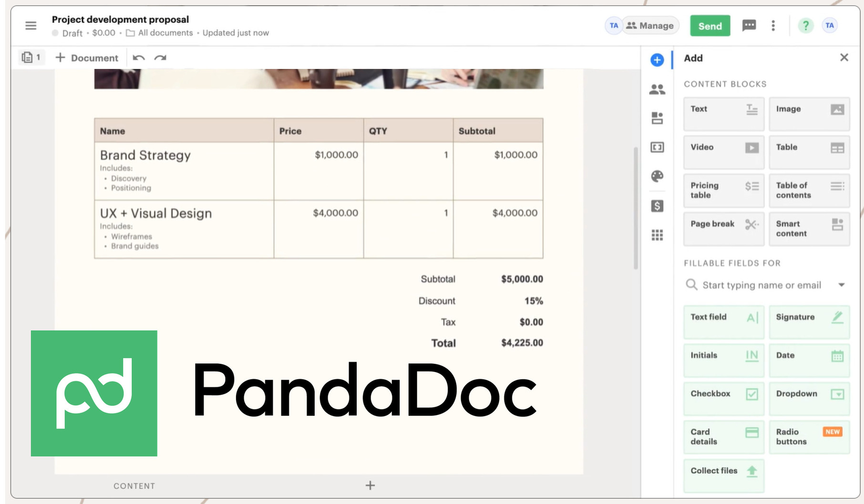Add an Image content block
Viewport: 864px width, 504px height.
click(x=809, y=114)
